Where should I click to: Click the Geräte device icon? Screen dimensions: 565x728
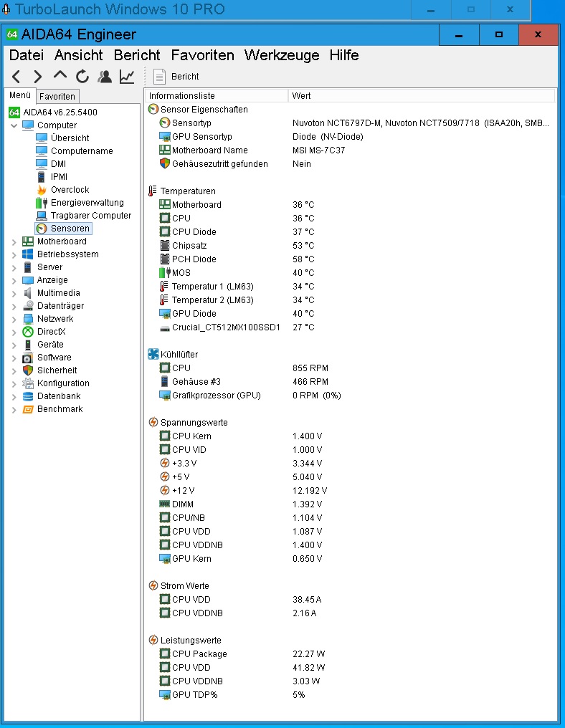click(28, 345)
